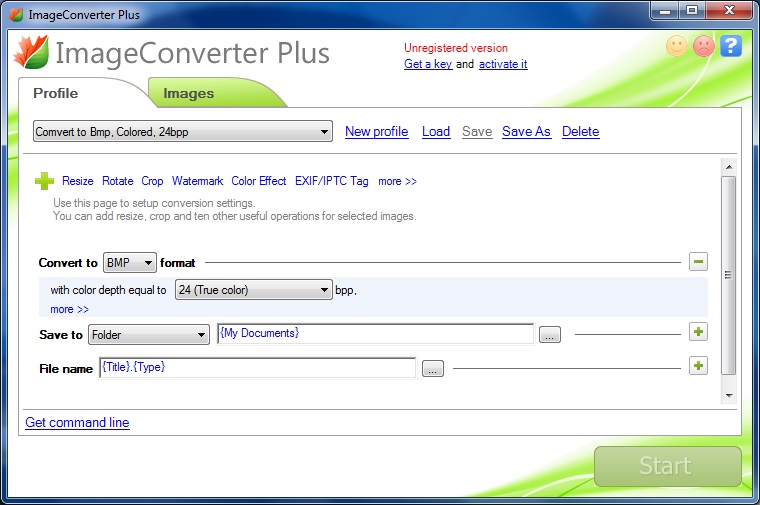Click the scrollbar up arrow
760x505 pixels.
[x=729, y=167]
